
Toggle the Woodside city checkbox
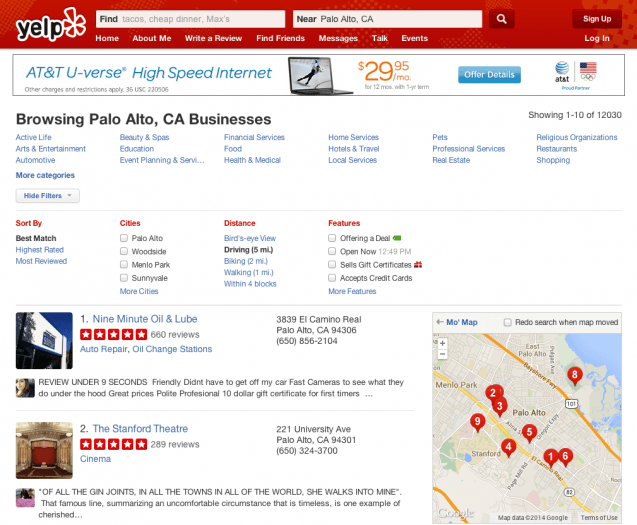(x=124, y=251)
